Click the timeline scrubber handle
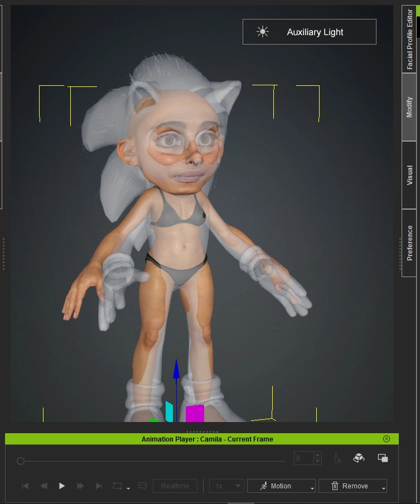 click(x=21, y=461)
